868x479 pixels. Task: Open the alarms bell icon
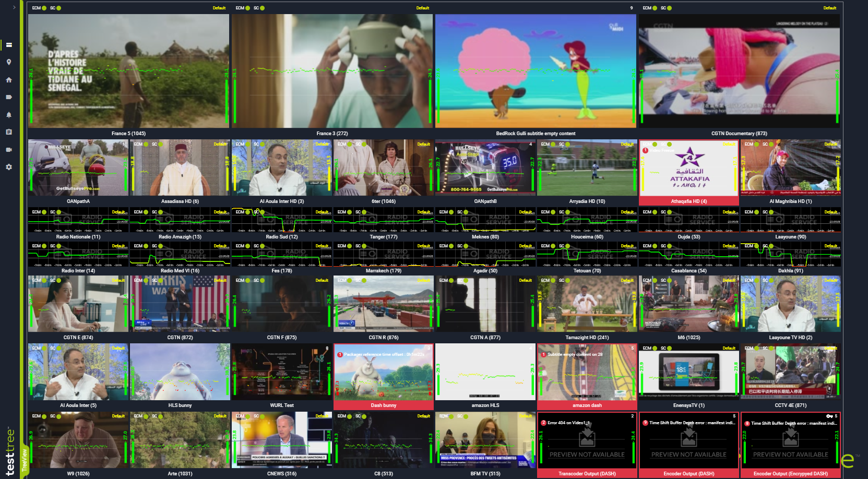(9, 115)
